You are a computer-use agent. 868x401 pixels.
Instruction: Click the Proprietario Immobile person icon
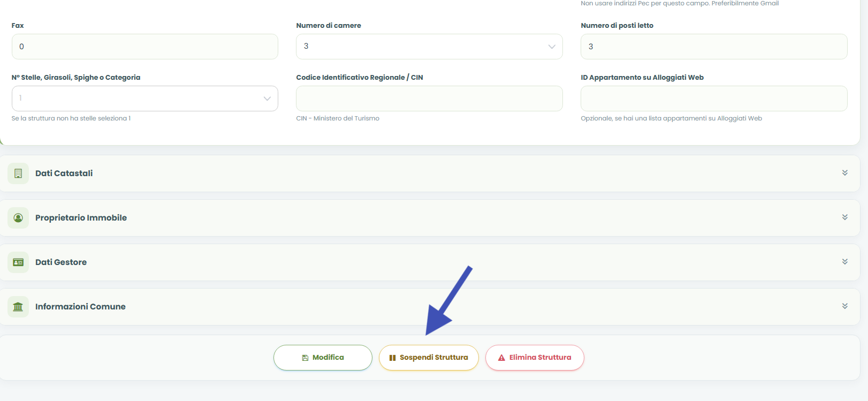tap(18, 218)
